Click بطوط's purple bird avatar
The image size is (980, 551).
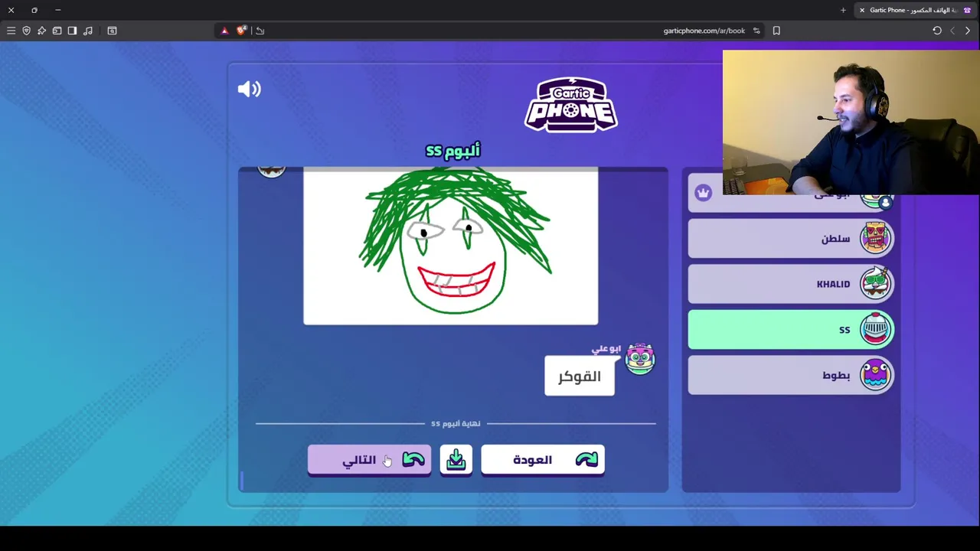(876, 374)
